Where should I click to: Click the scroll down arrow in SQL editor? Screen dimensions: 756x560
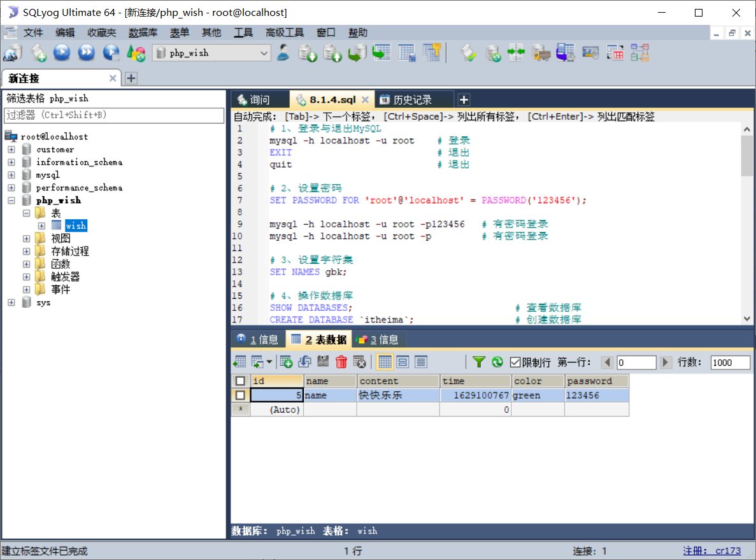747,319
